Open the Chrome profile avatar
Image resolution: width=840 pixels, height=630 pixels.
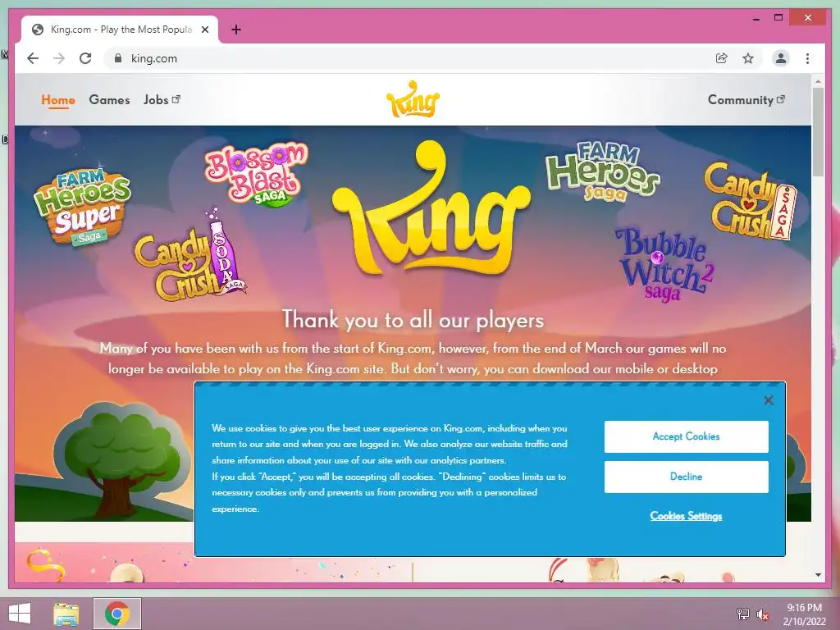pos(781,58)
